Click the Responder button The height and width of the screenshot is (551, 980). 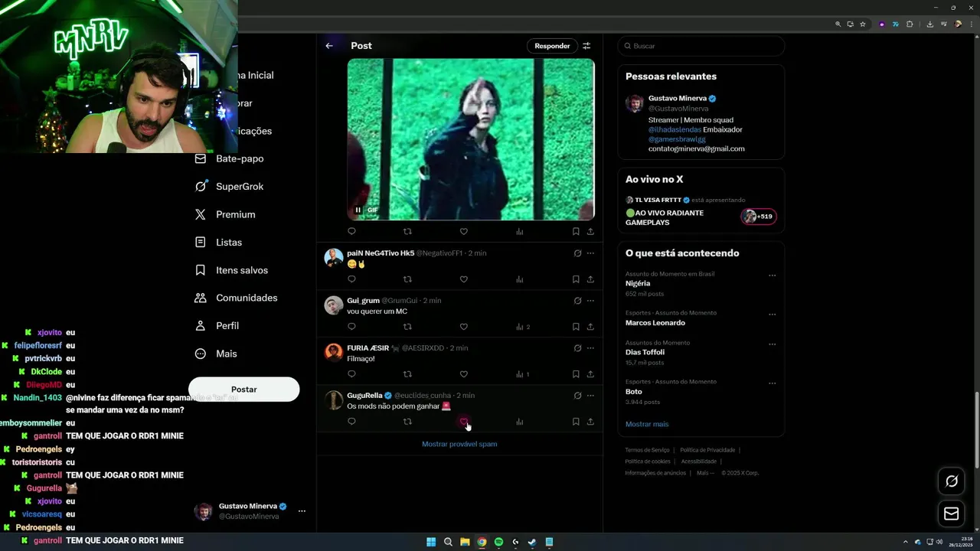coord(552,46)
